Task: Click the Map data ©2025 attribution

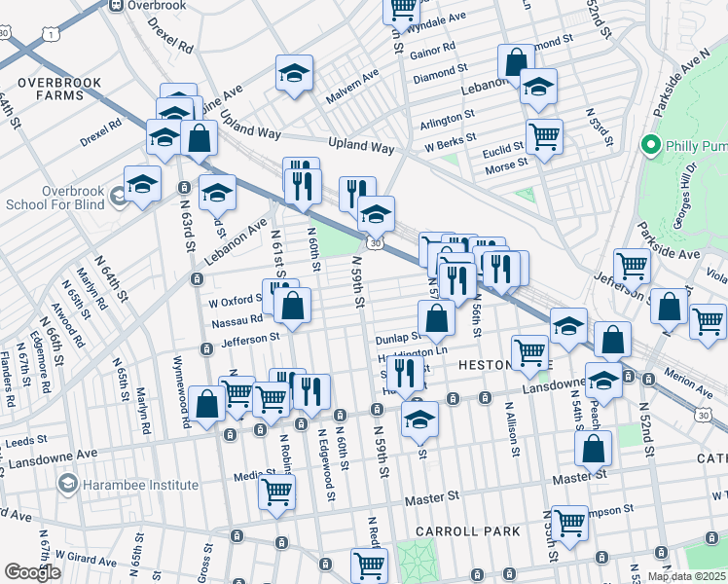Action: [687, 576]
